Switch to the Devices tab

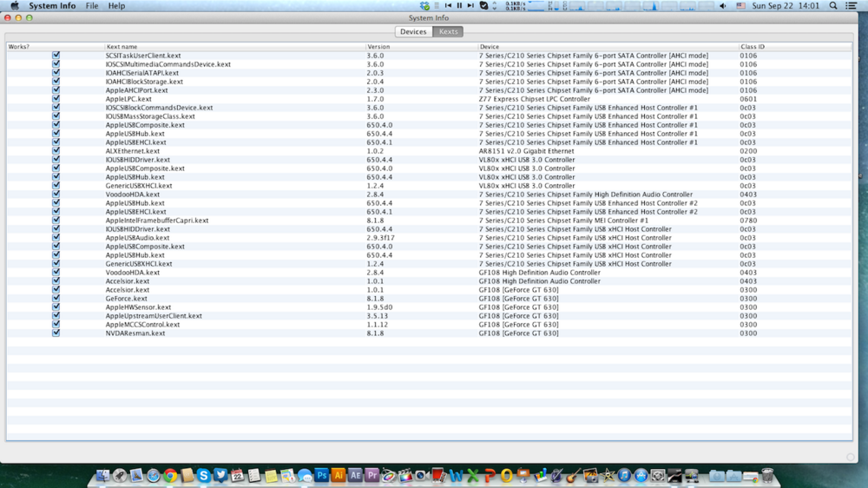click(x=413, y=32)
